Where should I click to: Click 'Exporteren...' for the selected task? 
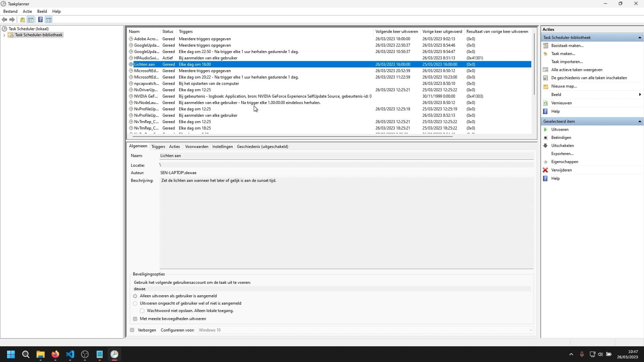(562, 154)
